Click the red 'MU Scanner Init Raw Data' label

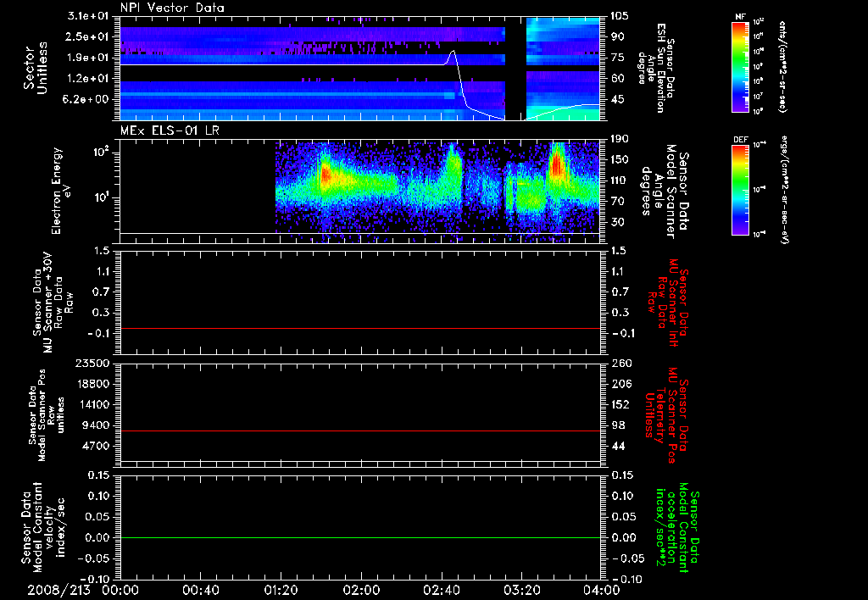(x=667, y=302)
